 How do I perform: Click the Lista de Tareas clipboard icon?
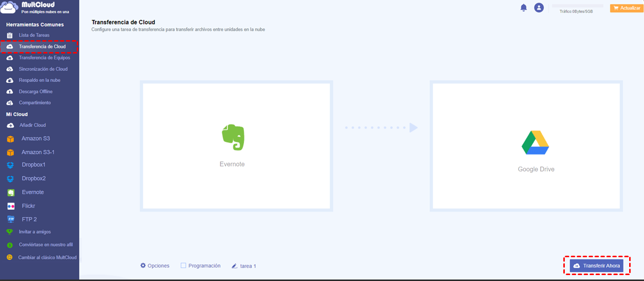coord(9,35)
